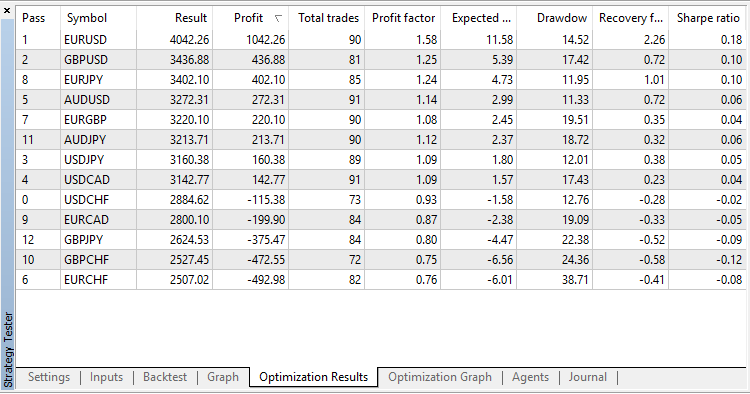Click result value 2507.02
The height and width of the screenshot is (394, 750).
[x=189, y=280]
